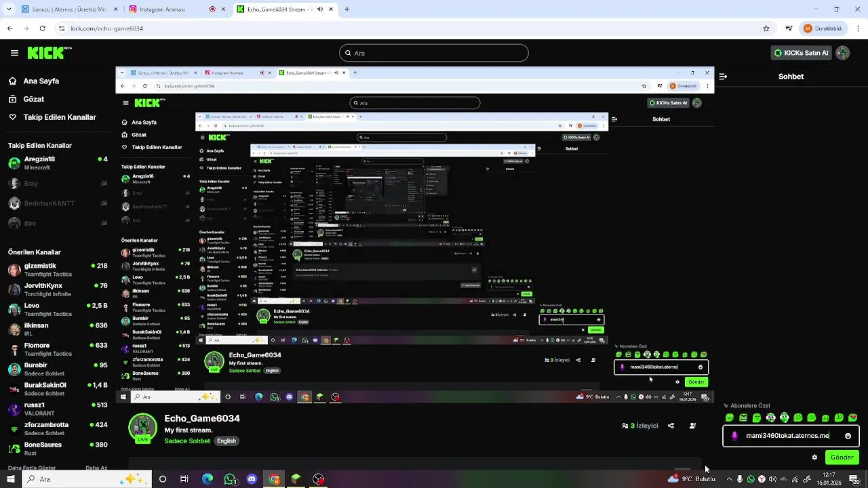The width and height of the screenshot is (868, 488).
Task: Open chat settings gear
Action: coord(814,457)
